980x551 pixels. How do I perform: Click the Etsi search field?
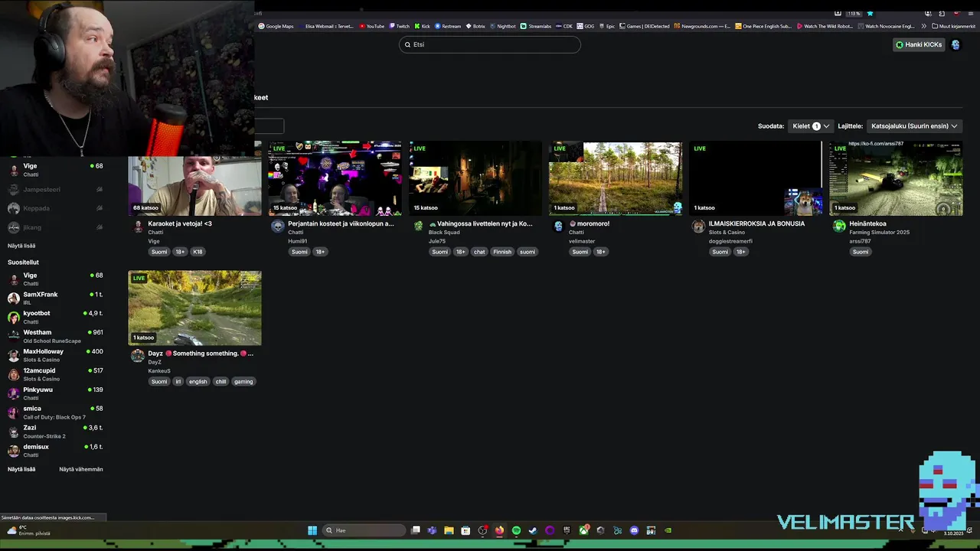pyautogui.click(x=490, y=44)
